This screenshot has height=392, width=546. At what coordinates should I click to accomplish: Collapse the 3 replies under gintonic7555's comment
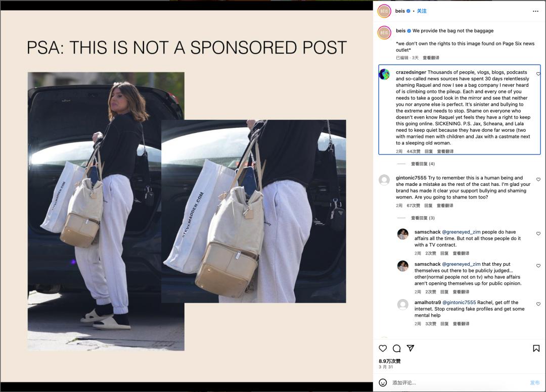[x=423, y=218]
